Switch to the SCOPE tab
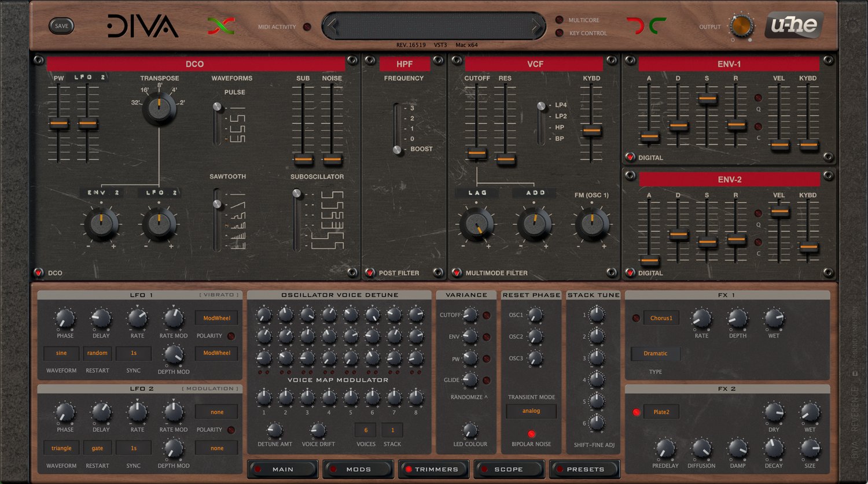The height and width of the screenshot is (484, 868). point(509,469)
